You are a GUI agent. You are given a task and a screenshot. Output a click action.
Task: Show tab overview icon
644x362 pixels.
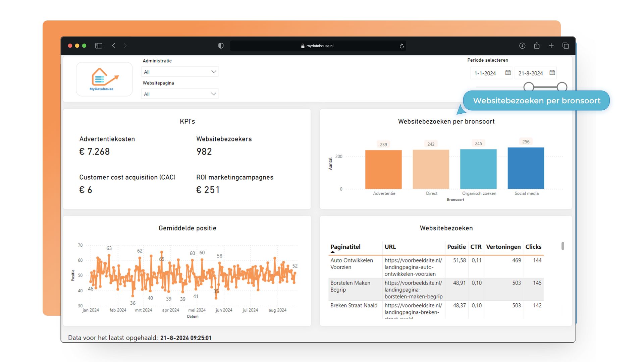pyautogui.click(x=566, y=46)
